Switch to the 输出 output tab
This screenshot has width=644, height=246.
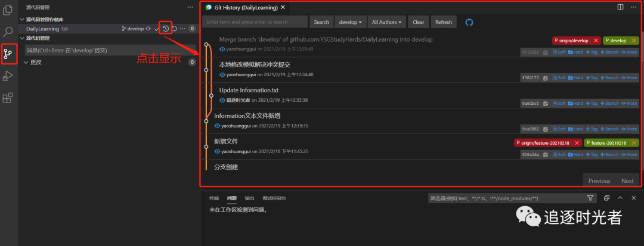(249, 198)
